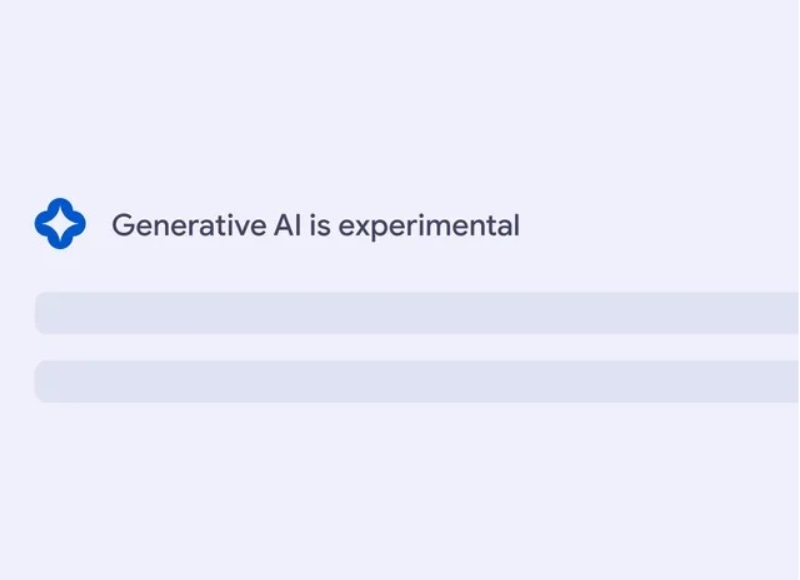This screenshot has width=800, height=580.
Task: Select the white four-point star inside the blue icon
Action: 60,224
